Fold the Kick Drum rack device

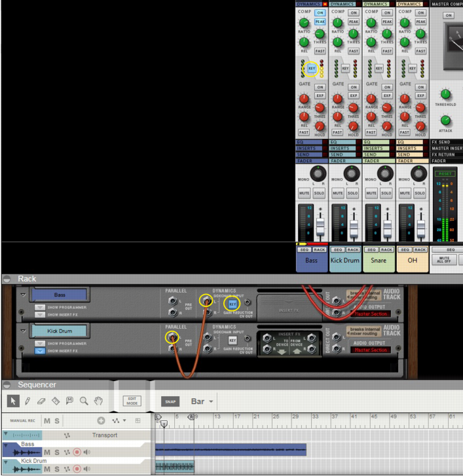(x=24, y=331)
